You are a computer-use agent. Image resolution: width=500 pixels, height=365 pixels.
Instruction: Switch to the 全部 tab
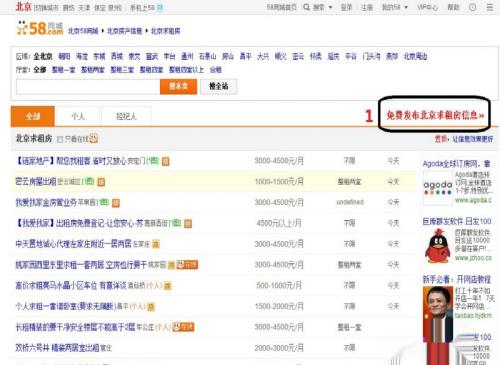[x=33, y=116]
